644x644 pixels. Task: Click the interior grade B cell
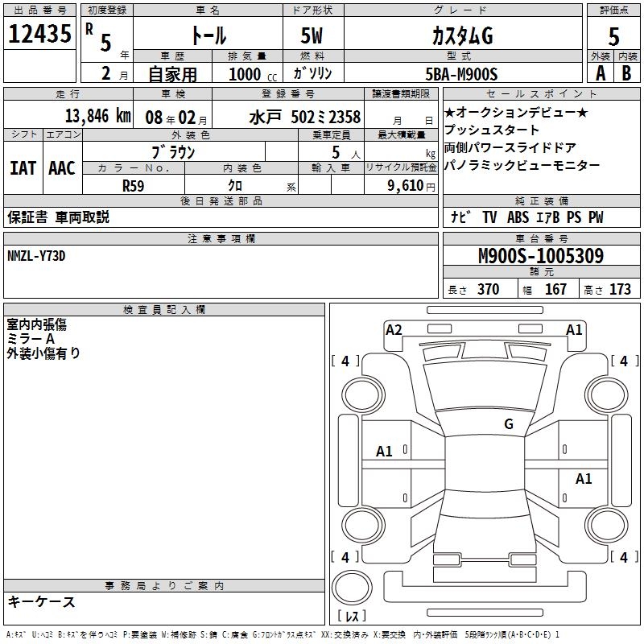tap(627, 73)
